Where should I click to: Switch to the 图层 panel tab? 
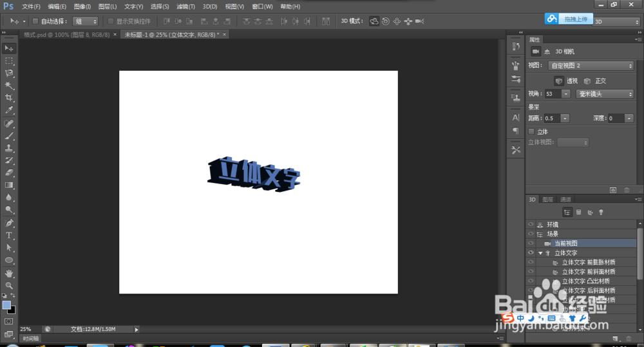coord(547,200)
